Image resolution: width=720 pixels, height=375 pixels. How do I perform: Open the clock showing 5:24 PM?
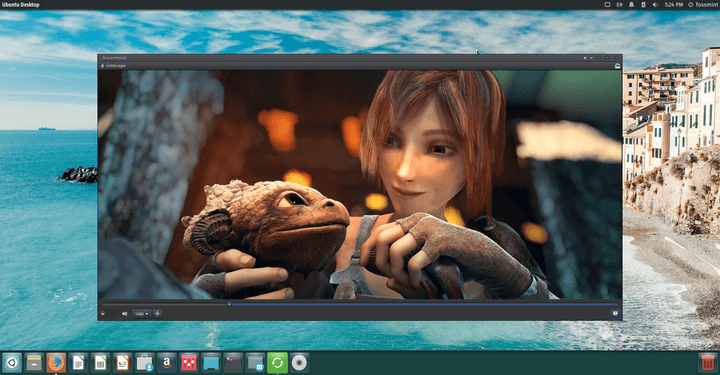(x=674, y=5)
